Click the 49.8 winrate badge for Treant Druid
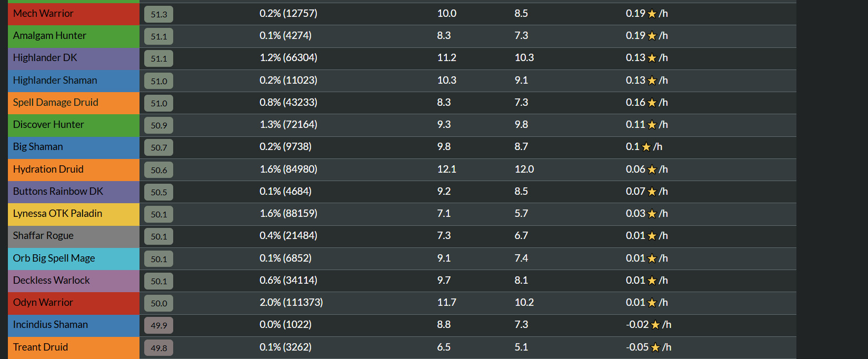This screenshot has width=868, height=359. [x=159, y=348]
